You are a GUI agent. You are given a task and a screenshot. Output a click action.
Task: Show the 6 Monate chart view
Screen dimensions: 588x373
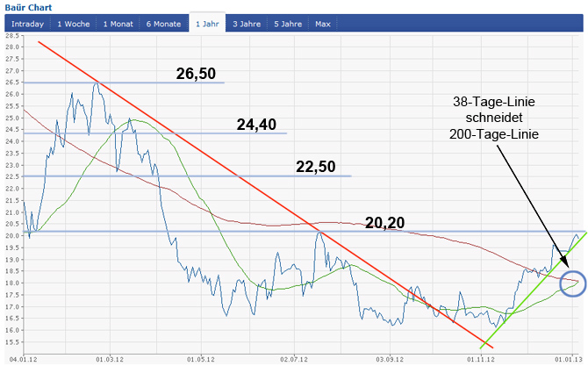[164, 24]
